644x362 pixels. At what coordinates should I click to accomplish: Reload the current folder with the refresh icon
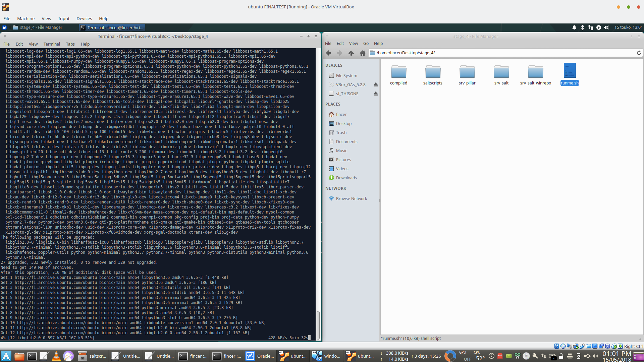[639, 53]
